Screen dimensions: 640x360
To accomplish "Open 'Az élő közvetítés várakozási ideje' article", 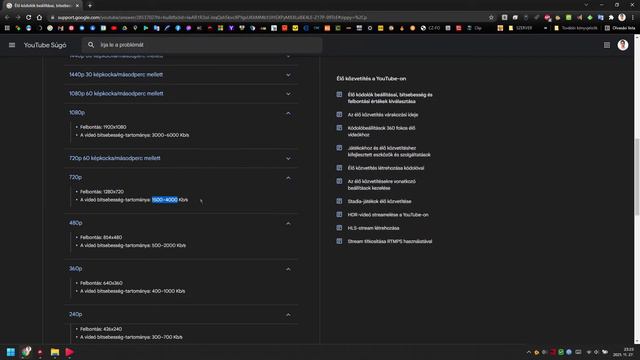I will (x=383, y=115).
